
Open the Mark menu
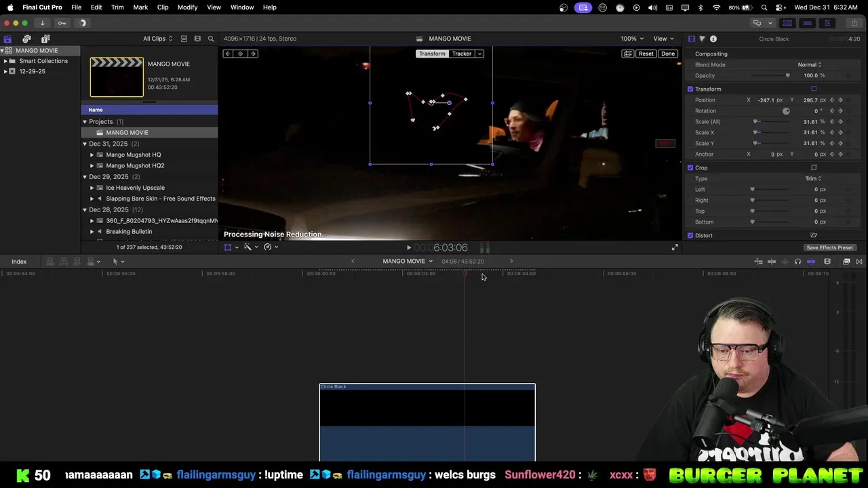(140, 7)
